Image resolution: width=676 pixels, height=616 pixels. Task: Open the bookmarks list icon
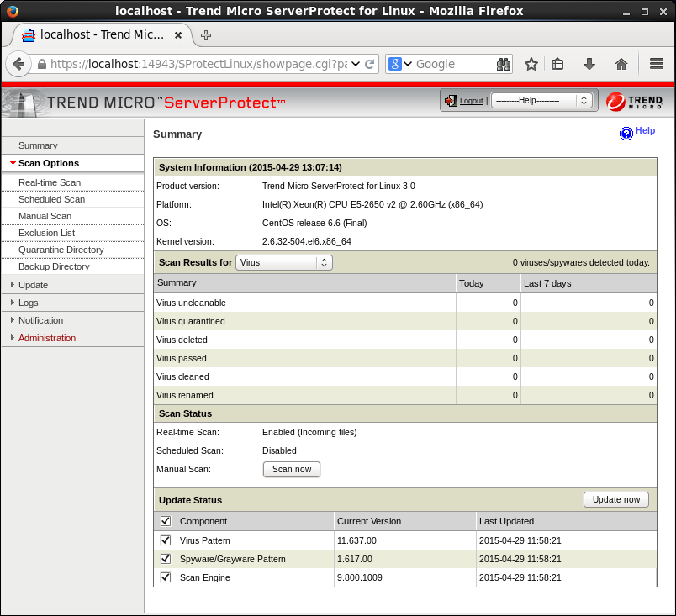coord(557,64)
